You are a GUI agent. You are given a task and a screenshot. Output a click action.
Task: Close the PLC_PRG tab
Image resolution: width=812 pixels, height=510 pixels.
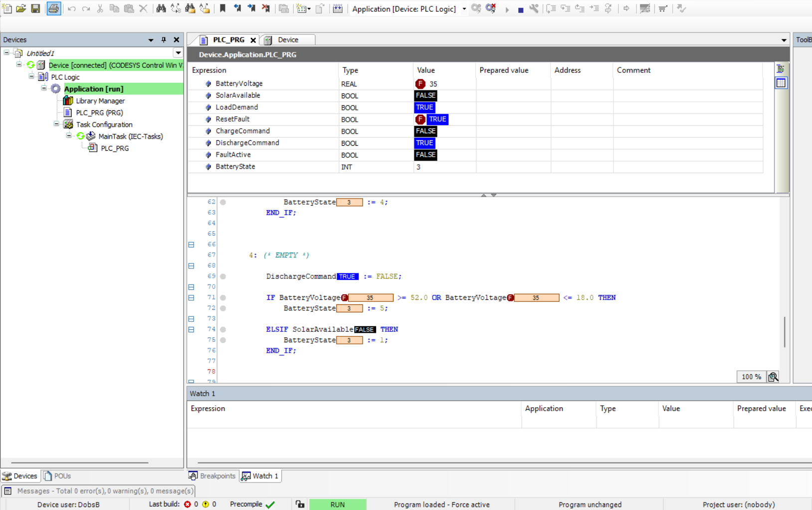pos(253,40)
